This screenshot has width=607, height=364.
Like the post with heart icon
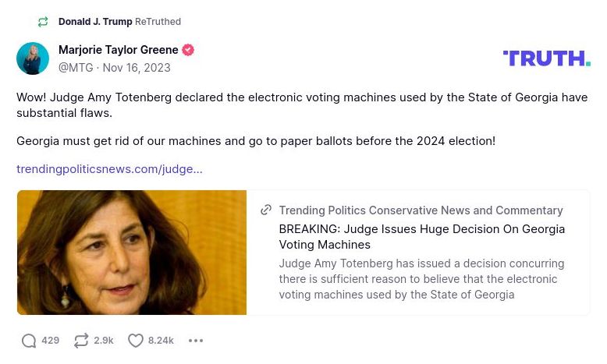click(136, 341)
